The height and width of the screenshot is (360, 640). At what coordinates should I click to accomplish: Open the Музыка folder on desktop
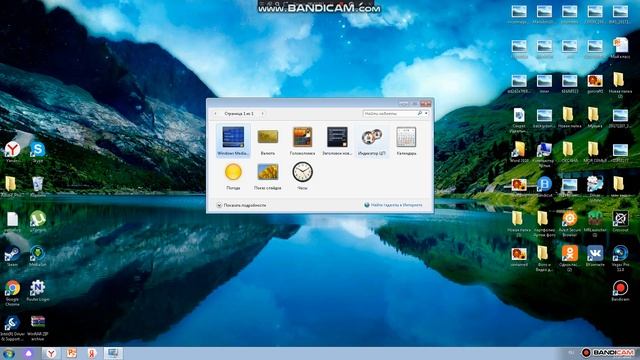[595, 117]
